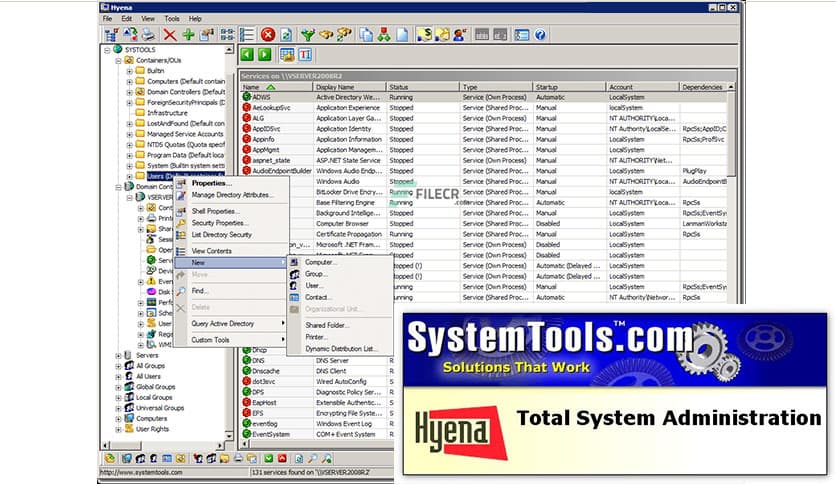Click the blank document toolbar icon
Viewport: 836px width, 484px height.
(x=403, y=35)
